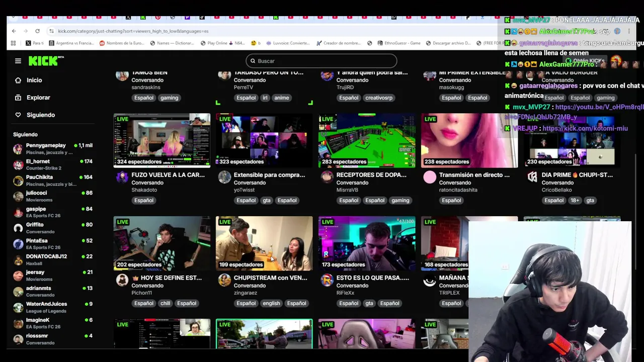The image size is (644, 362).
Task: Open 'EthnoGuessr - Game' bookmark
Action: pos(398,43)
